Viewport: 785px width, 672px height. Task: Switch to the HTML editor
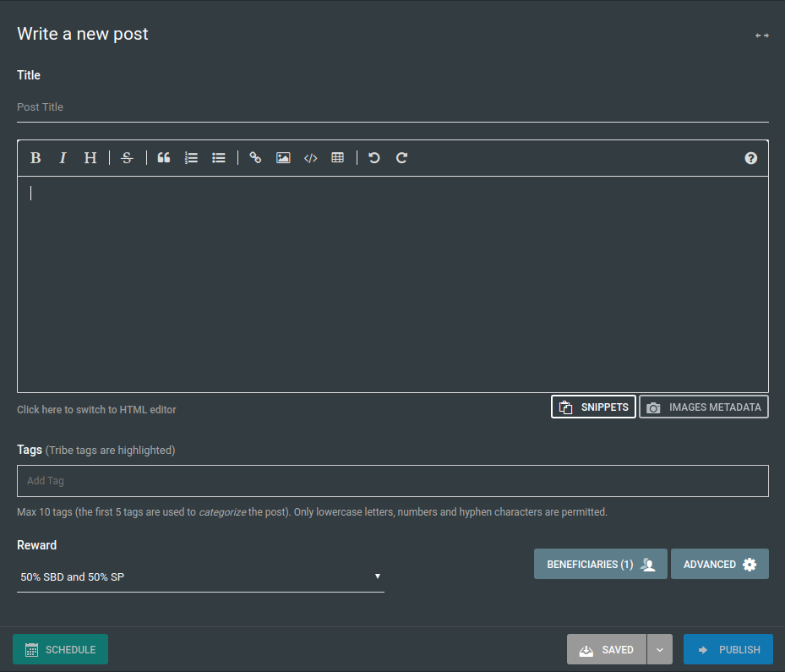click(x=96, y=410)
